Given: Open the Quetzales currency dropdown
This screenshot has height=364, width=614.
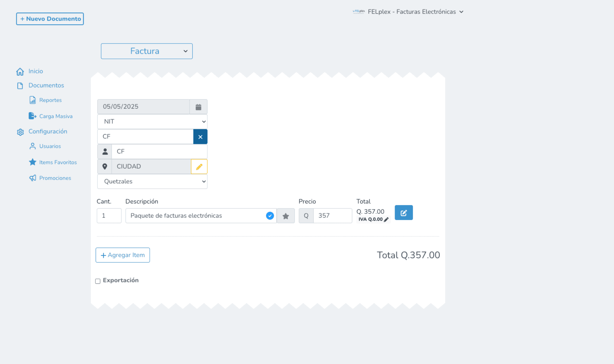Looking at the screenshot, I should pyautogui.click(x=152, y=181).
